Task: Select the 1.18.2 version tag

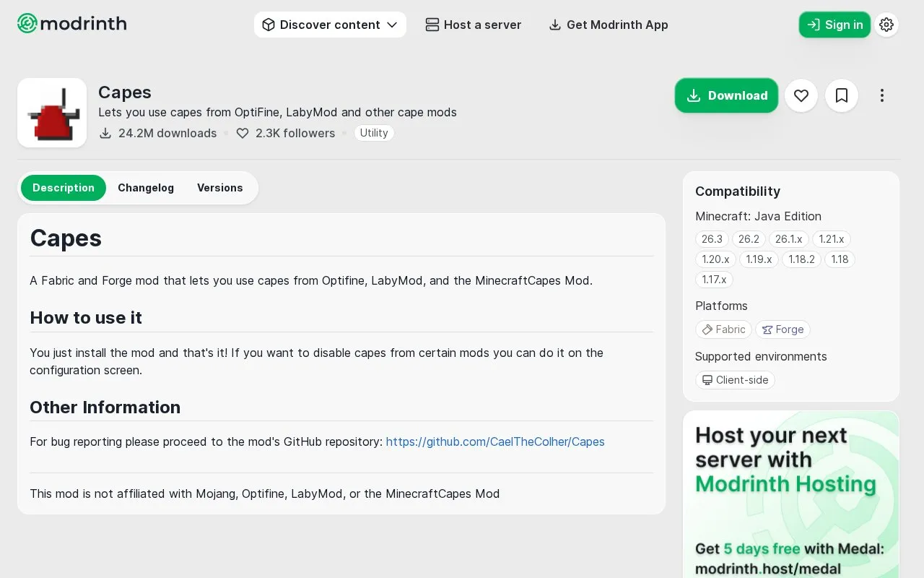Action: 801,259
